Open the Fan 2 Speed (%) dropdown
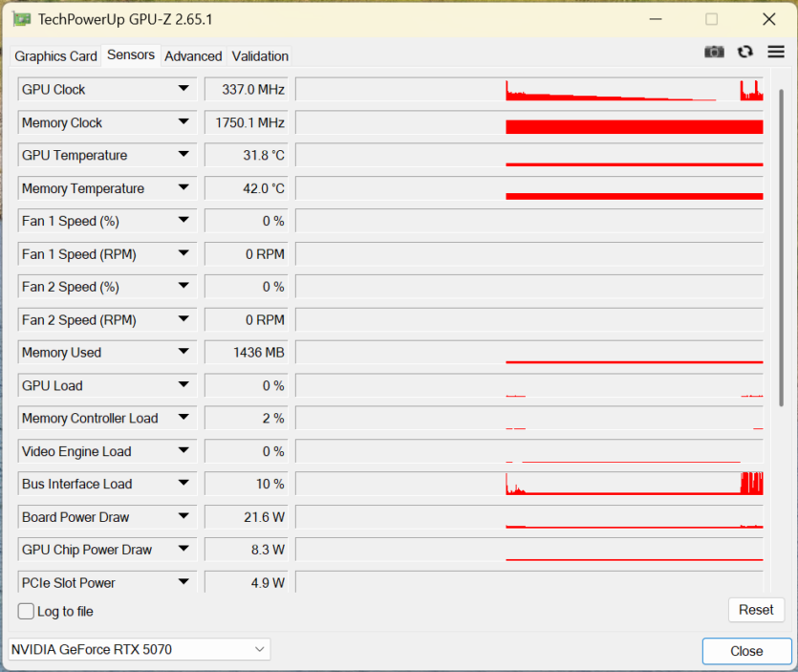This screenshot has height=672, width=798. [183, 286]
